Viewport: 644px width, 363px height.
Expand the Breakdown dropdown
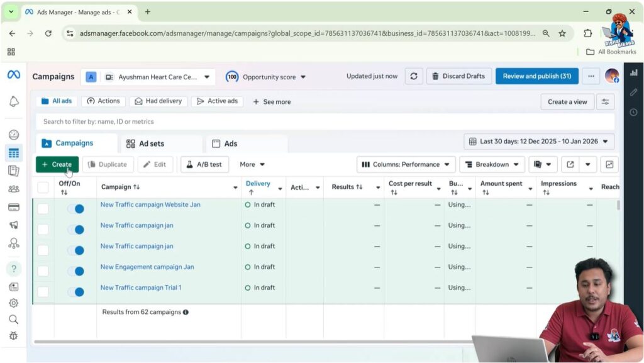point(492,164)
